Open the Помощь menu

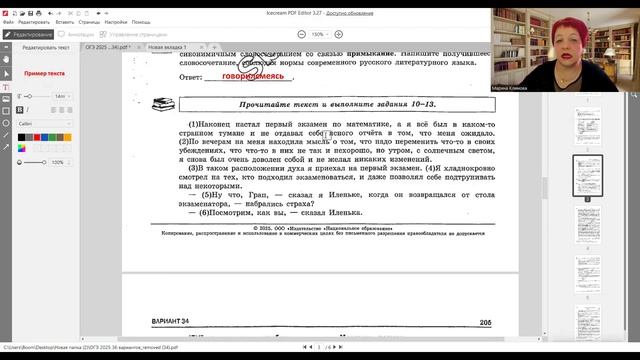point(141,22)
